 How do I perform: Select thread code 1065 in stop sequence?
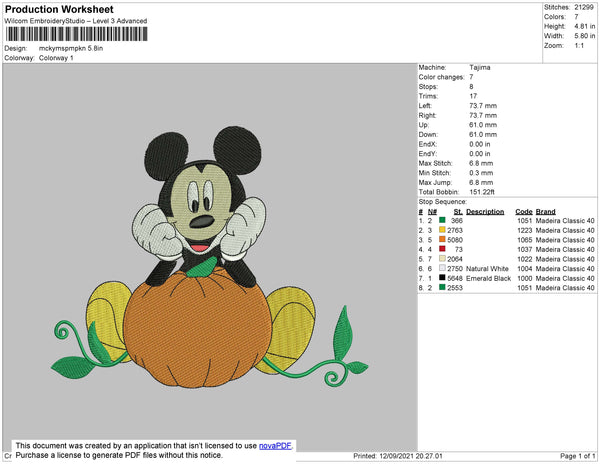[525, 240]
